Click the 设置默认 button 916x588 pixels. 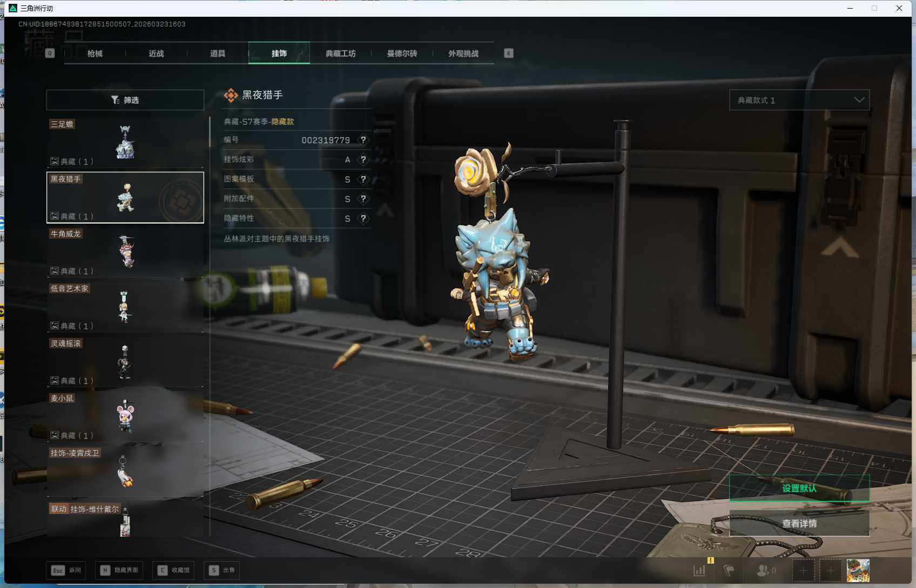tap(799, 488)
